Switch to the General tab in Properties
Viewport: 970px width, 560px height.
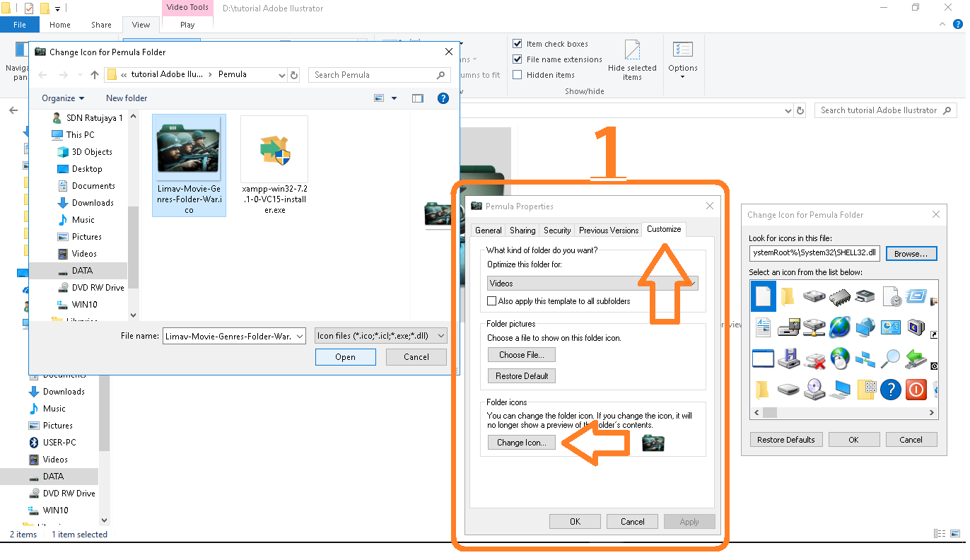pyautogui.click(x=488, y=231)
